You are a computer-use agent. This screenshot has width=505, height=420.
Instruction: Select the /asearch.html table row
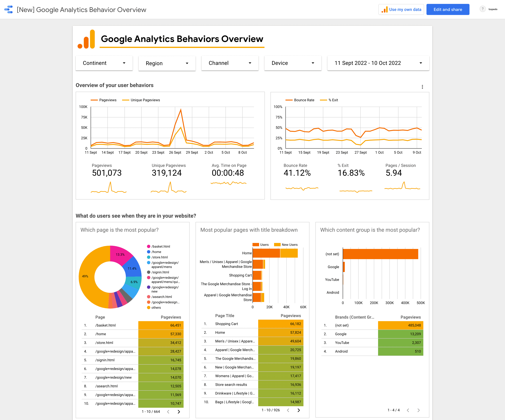[x=132, y=386]
